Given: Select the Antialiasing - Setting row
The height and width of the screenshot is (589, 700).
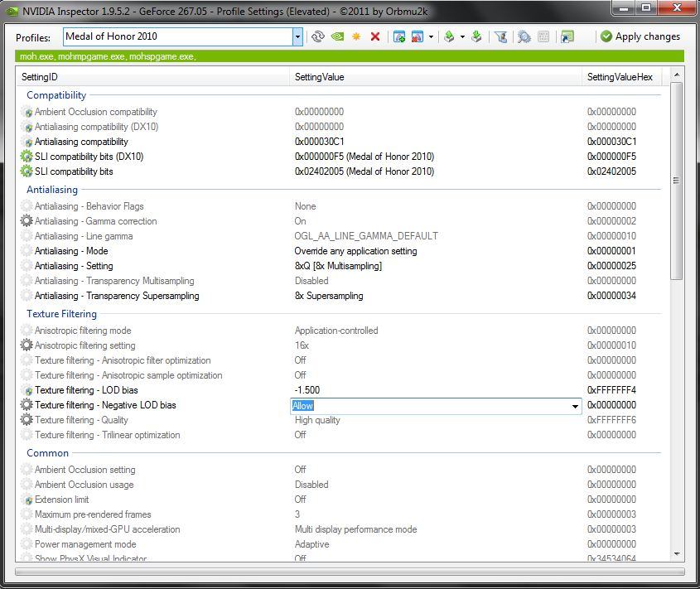Looking at the screenshot, I should coord(340,266).
